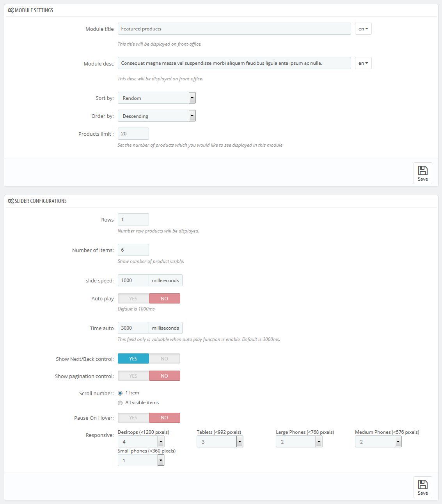Enable Auto play
The image size is (442, 504).
pyautogui.click(x=133, y=298)
